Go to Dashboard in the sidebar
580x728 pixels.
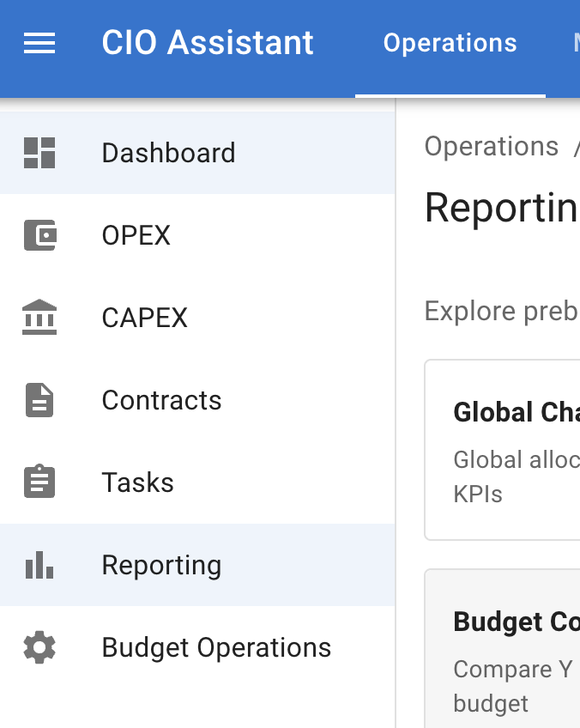(x=168, y=153)
